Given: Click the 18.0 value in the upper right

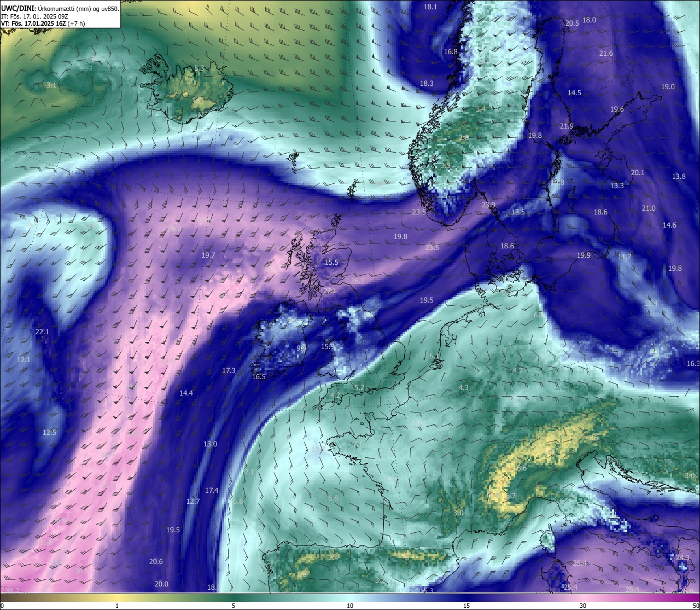Looking at the screenshot, I should (589, 20).
